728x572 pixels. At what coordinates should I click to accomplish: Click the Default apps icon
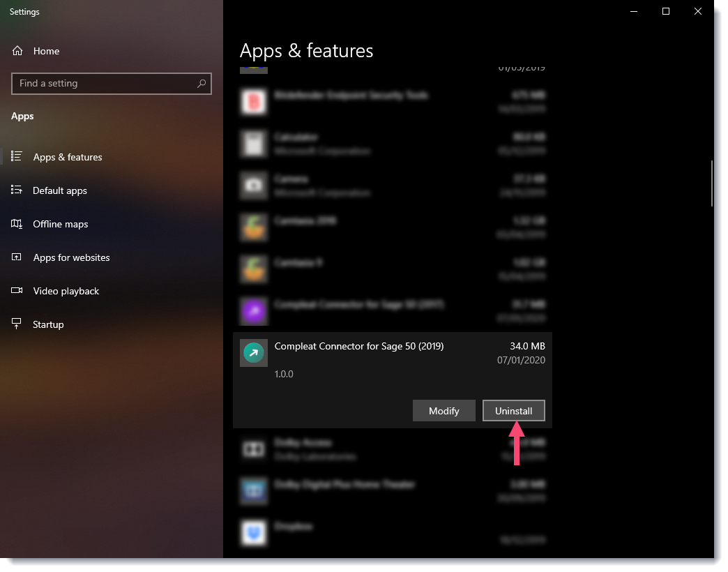coord(17,190)
